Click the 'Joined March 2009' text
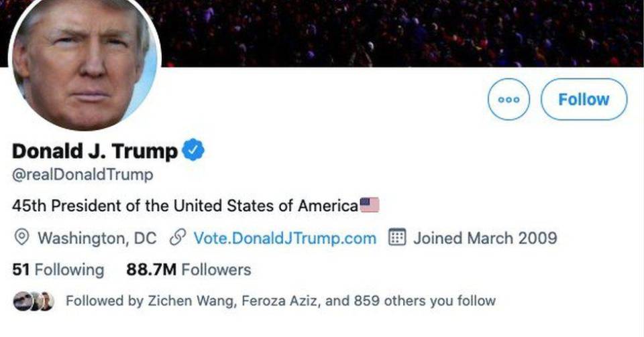Screen dimensions: 644x337 (x=484, y=238)
